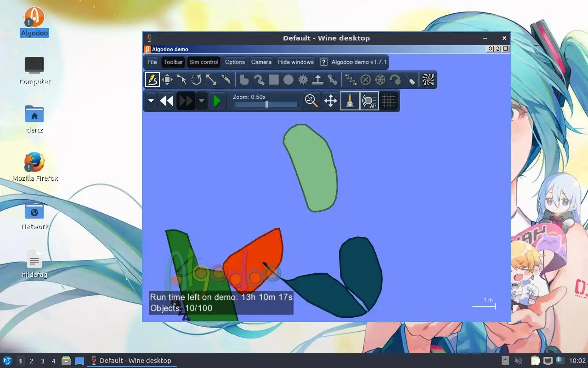Select the Brush tool
This screenshot has height=368, width=588.
(259, 80)
